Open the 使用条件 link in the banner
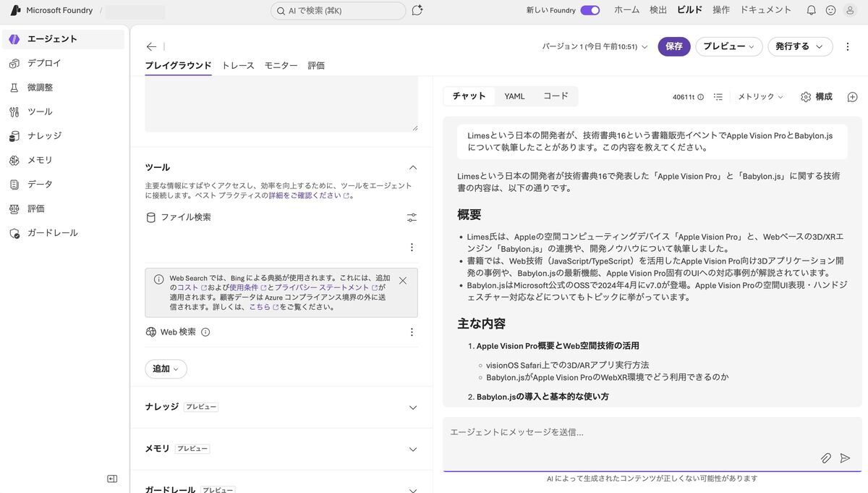This screenshot has height=493, width=868. pyautogui.click(x=247, y=287)
